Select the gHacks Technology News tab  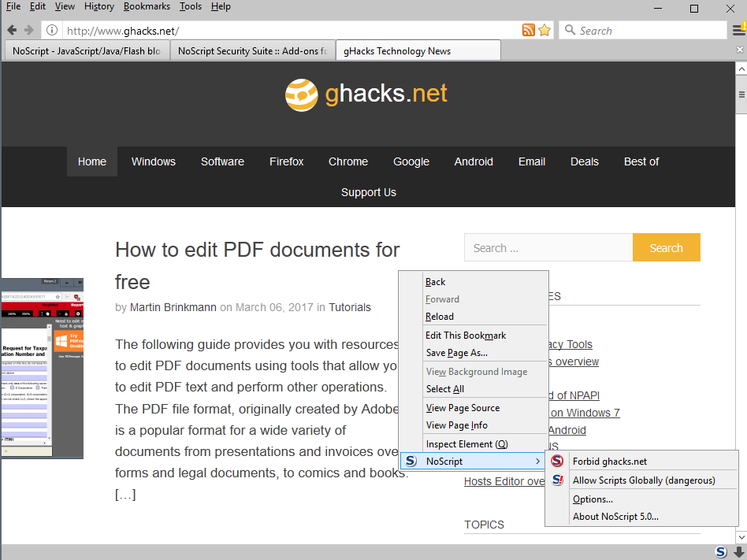[418, 50]
